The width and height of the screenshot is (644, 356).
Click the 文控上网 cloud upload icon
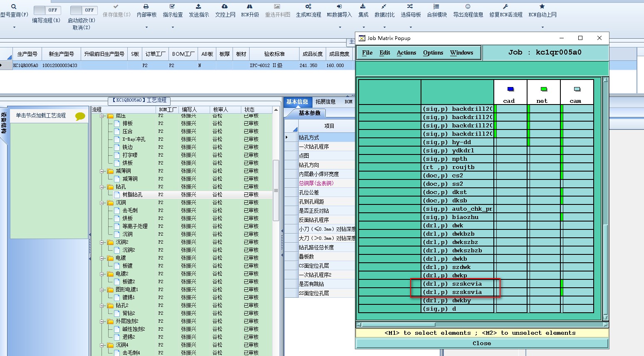(x=225, y=7)
